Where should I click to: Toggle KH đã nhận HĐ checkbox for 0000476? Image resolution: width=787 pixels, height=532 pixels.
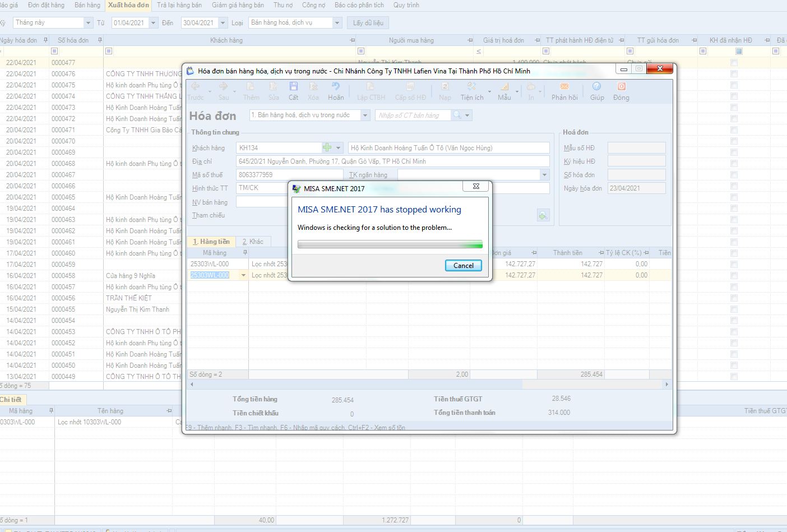click(734, 74)
